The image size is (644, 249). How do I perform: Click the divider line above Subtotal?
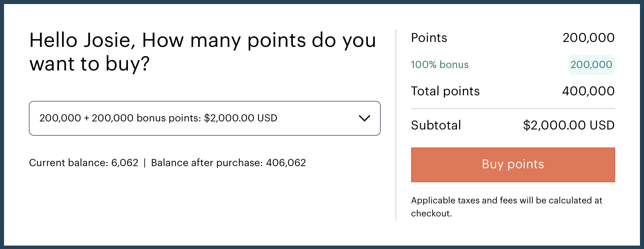click(512, 108)
